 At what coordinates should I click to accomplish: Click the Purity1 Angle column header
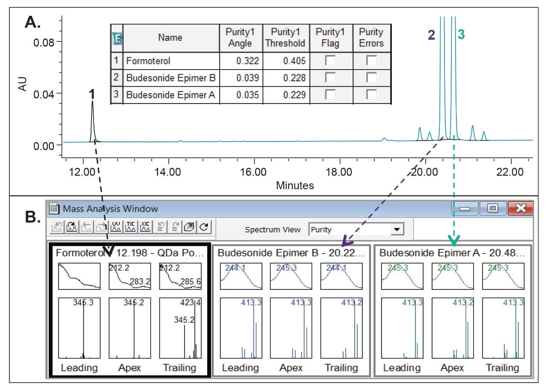click(x=241, y=38)
